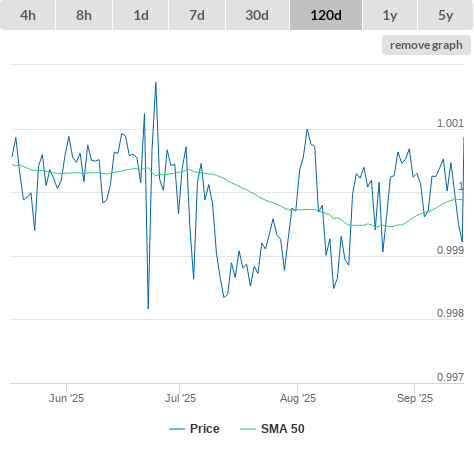
Task: Select the 7d range tab
Action: [x=197, y=15]
